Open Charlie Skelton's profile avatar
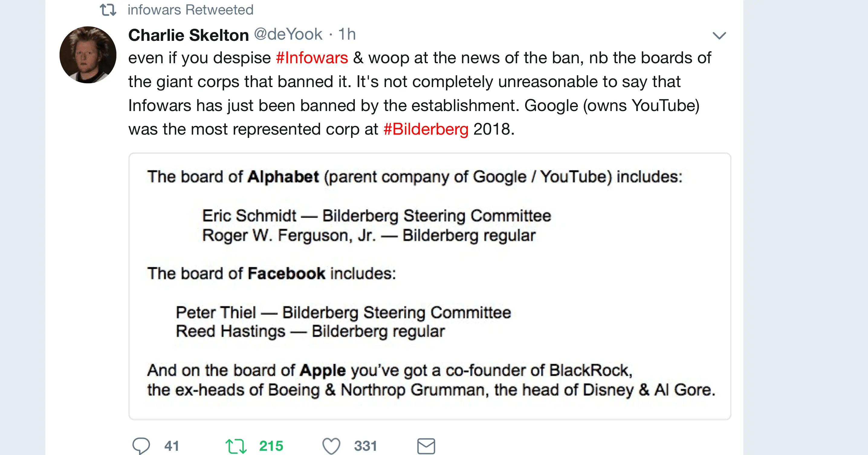This screenshot has height=455, width=868. click(x=88, y=55)
